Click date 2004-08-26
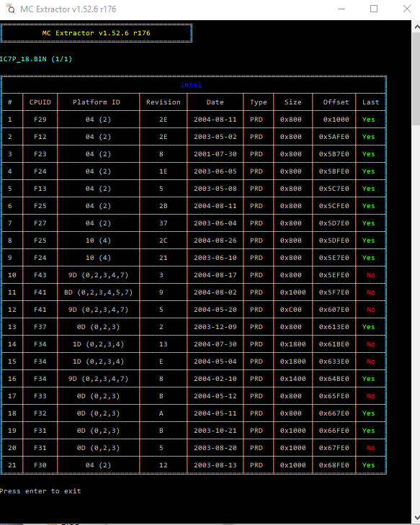The width and height of the screenshot is (420, 525). coord(215,241)
